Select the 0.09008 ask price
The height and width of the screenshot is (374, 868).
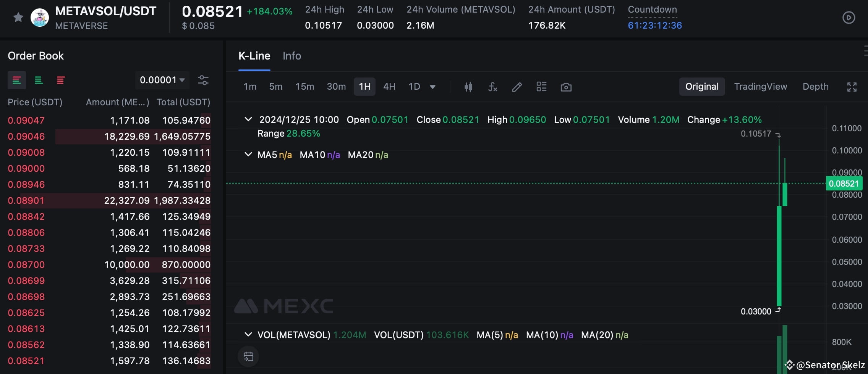26,152
